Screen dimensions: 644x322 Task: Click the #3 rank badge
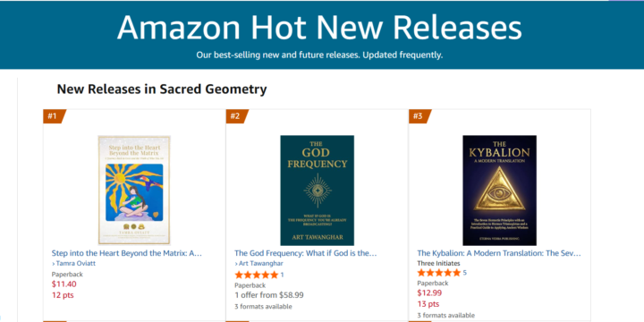pyautogui.click(x=419, y=116)
